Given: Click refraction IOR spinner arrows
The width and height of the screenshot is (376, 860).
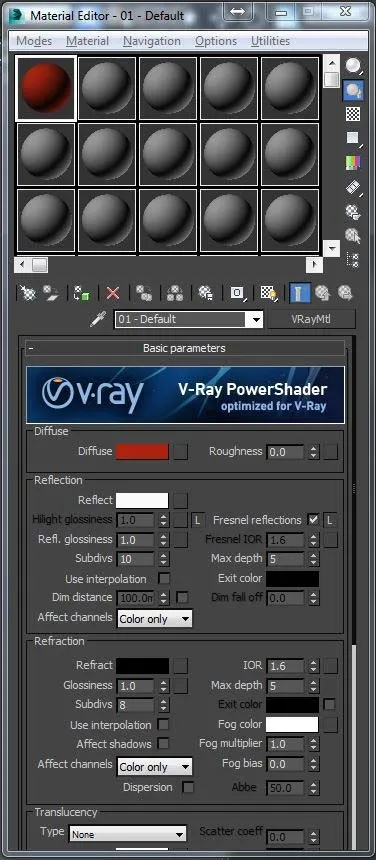Looking at the screenshot, I should (x=313, y=666).
